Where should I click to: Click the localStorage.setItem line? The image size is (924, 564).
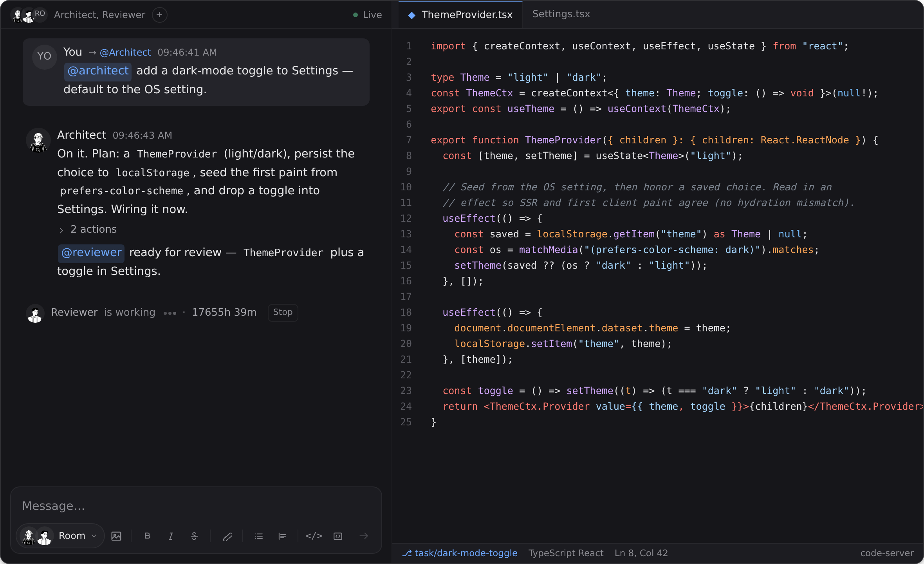click(x=563, y=344)
